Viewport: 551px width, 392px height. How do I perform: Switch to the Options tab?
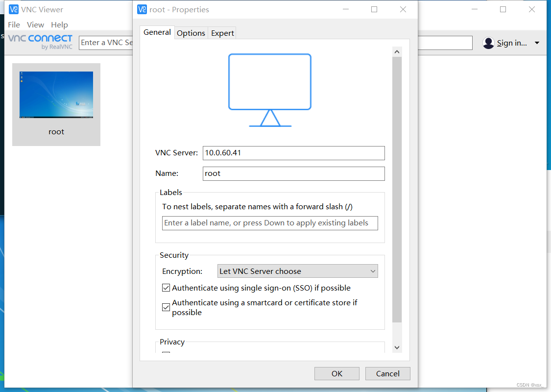point(191,33)
